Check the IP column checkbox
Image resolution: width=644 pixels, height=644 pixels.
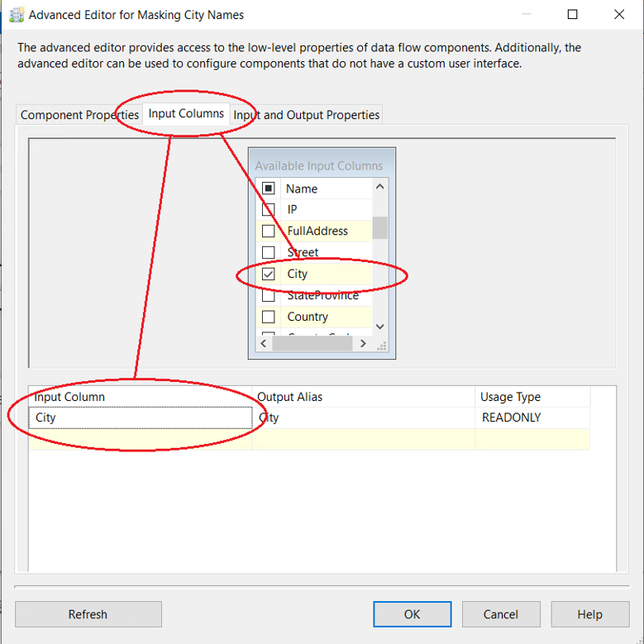(268, 210)
